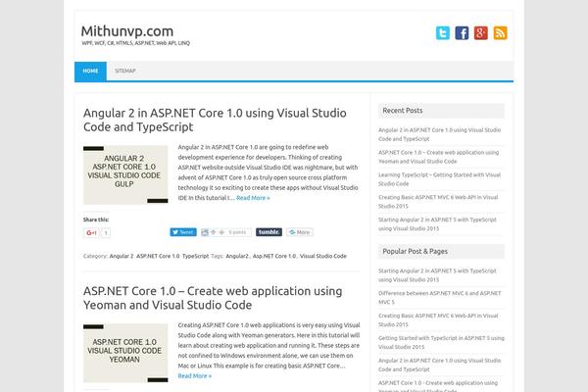Select the SITEMAP menu item
Screen dimensions: 588x392
[125, 71]
